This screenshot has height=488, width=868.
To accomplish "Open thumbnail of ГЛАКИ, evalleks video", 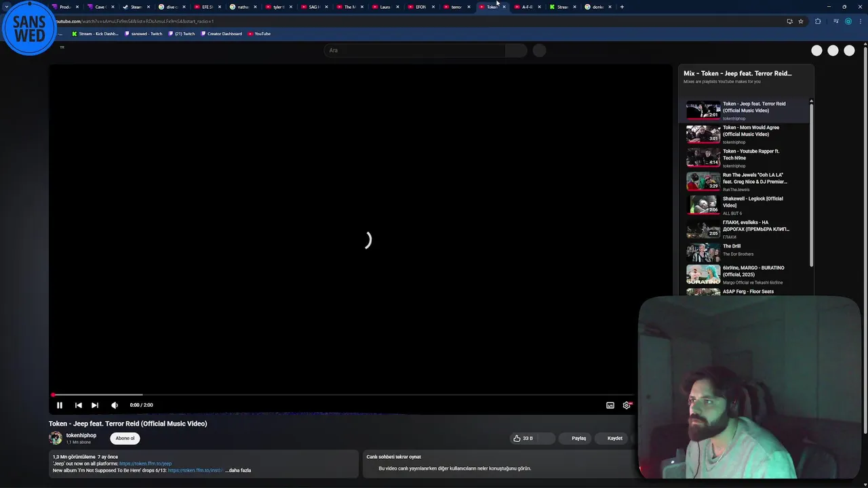I will coord(703,229).
